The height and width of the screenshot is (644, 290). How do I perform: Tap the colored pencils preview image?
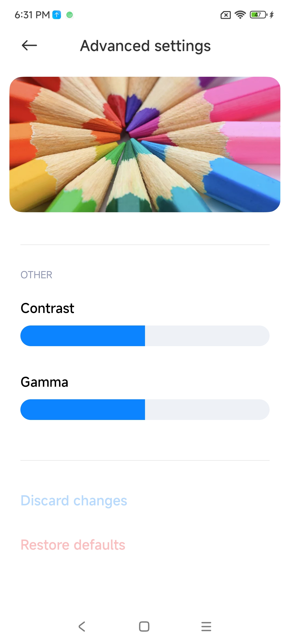[x=145, y=144]
